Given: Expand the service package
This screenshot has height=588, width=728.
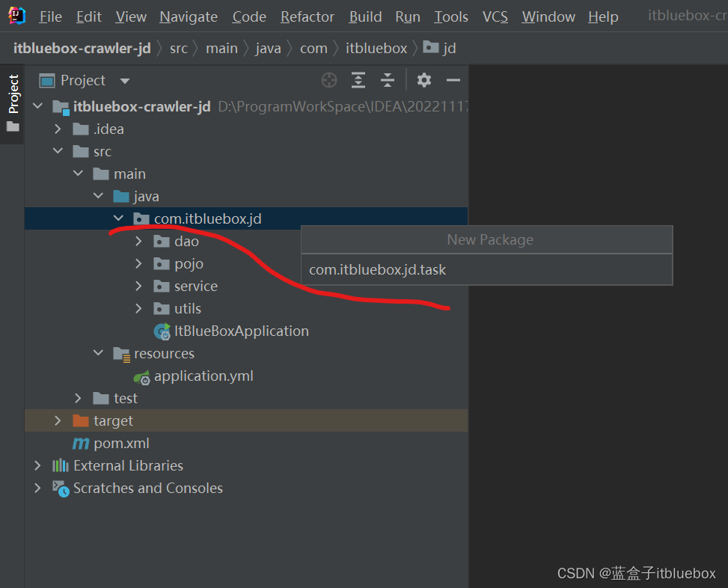Looking at the screenshot, I should tap(139, 286).
